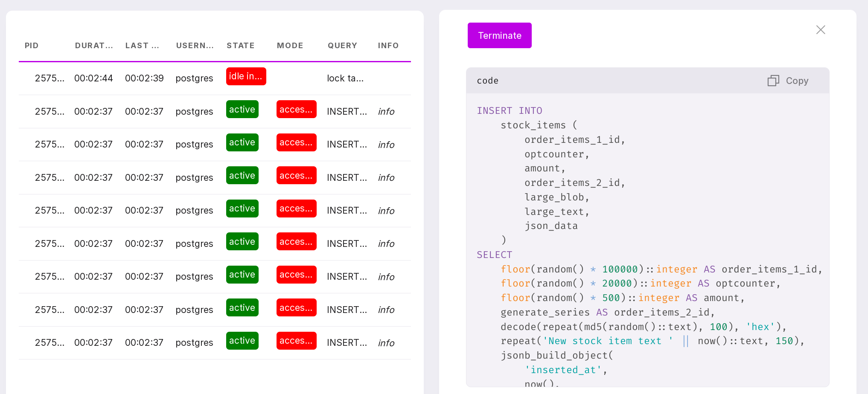Click the State column header
868x394 pixels.
point(240,46)
